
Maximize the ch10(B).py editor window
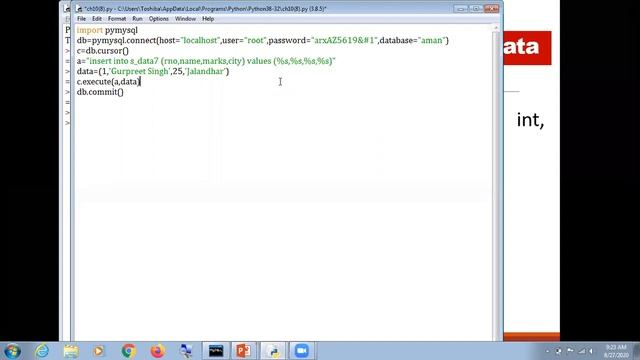476,9
